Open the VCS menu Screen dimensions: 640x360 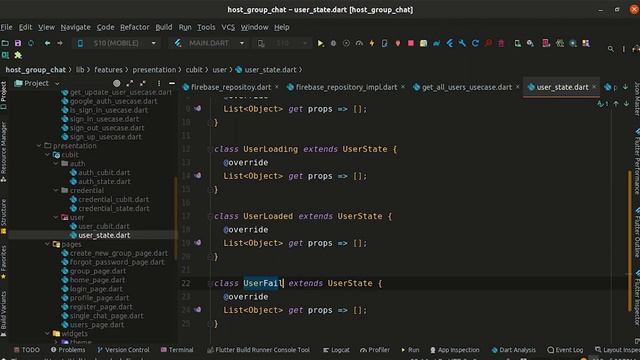228,27
